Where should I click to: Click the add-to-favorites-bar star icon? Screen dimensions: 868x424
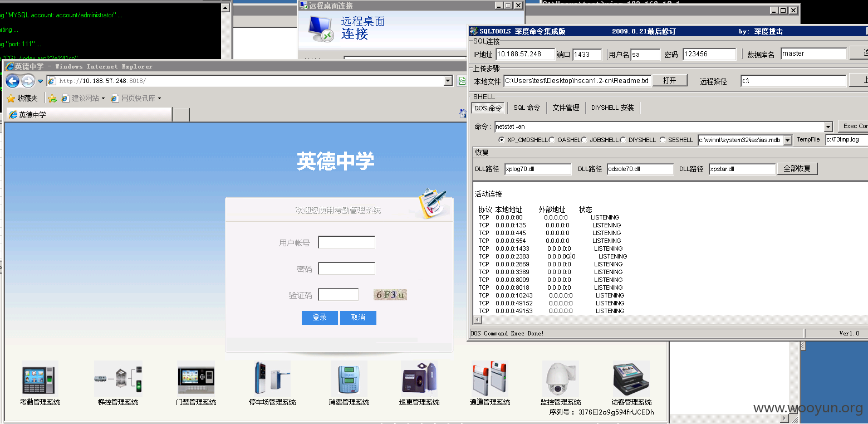(52, 99)
